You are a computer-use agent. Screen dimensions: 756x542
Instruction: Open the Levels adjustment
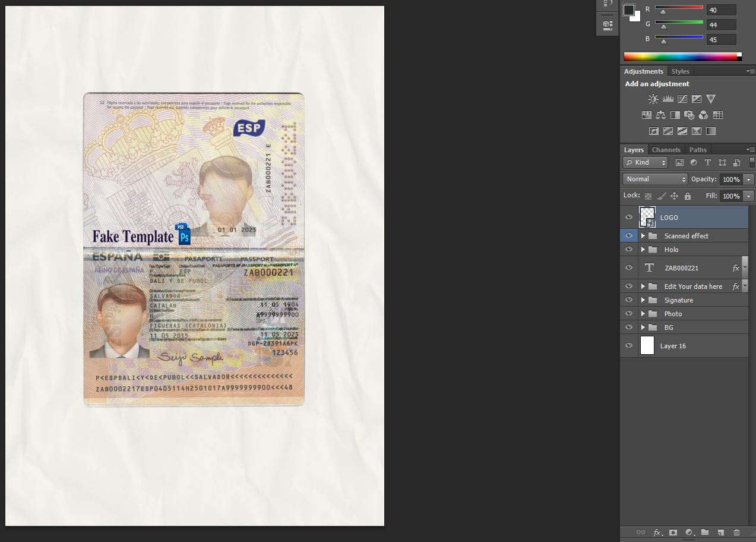(x=667, y=99)
